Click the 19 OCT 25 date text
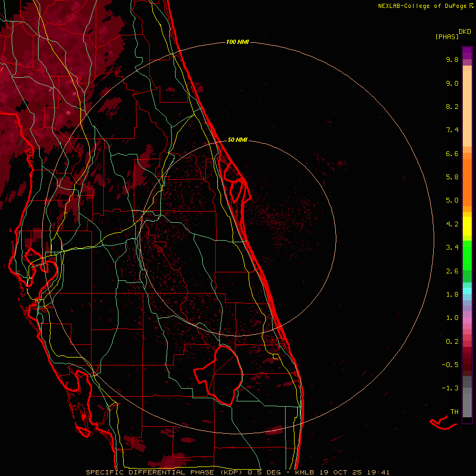 pos(341,472)
